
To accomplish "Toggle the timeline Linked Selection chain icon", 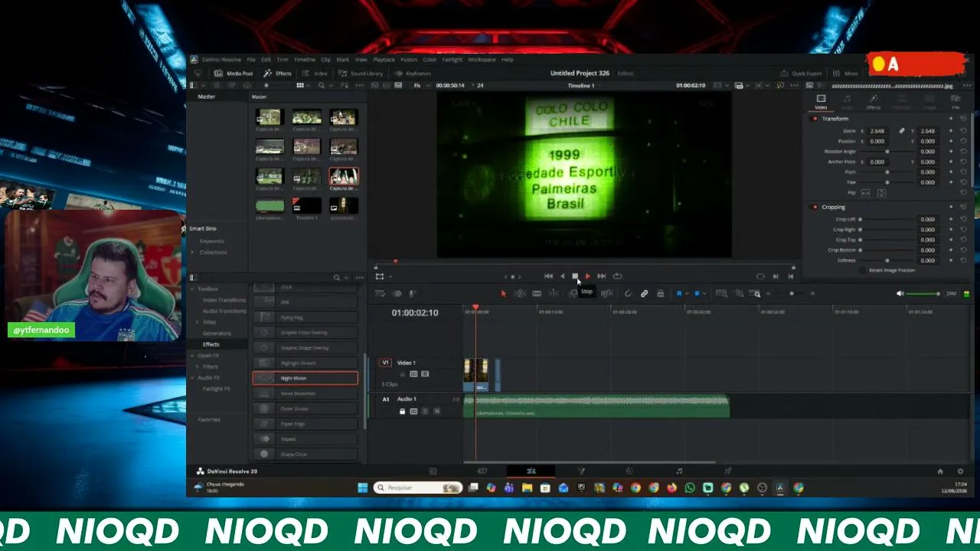I will tap(645, 294).
